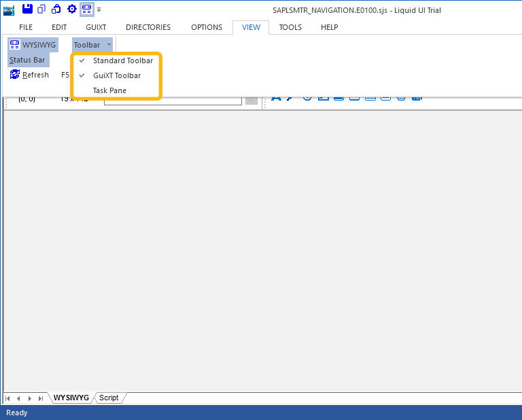Click the Liquid UI app logo icon
Image resolution: width=522 pixels, height=420 pixels.
9,9
